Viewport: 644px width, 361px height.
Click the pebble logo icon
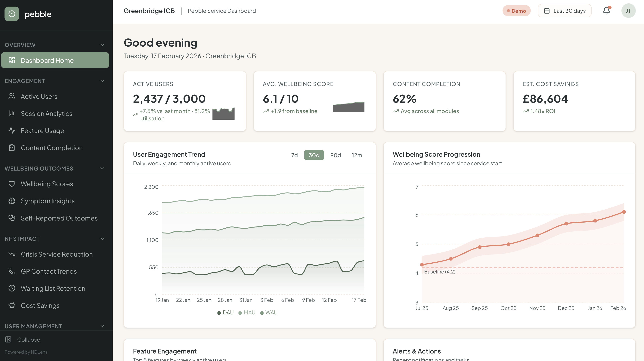(12, 14)
